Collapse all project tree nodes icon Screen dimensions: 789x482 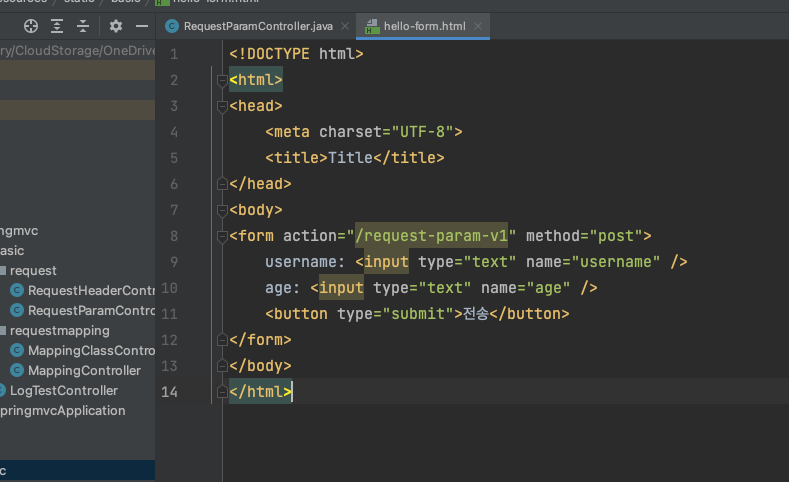pyautogui.click(x=83, y=26)
